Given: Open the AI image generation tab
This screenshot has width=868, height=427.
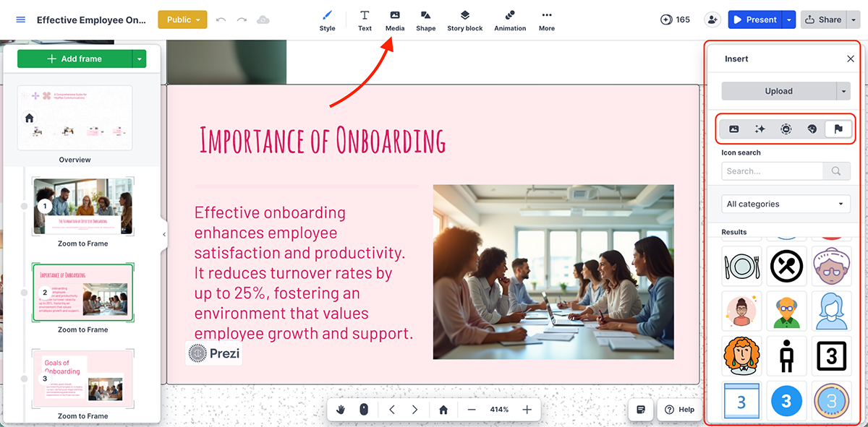Looking at the screenshot, I should [759, 129].
